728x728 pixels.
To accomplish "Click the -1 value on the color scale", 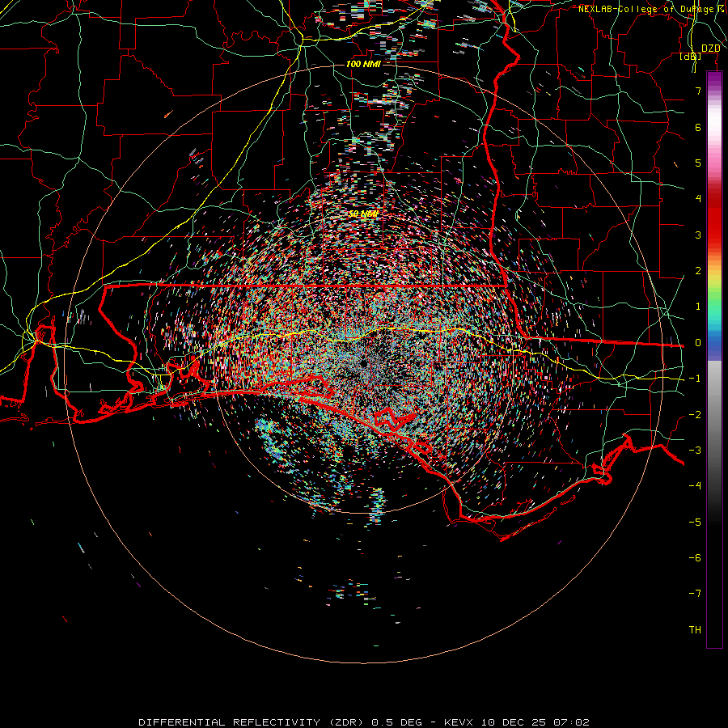I will [x=695, y=379].
